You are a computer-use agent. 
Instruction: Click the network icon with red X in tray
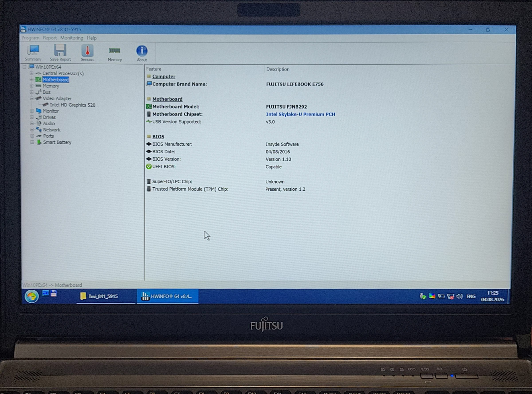450,296
